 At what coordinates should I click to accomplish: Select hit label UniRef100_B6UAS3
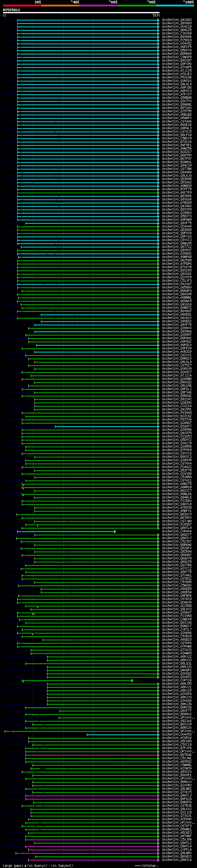pos(176,857)
